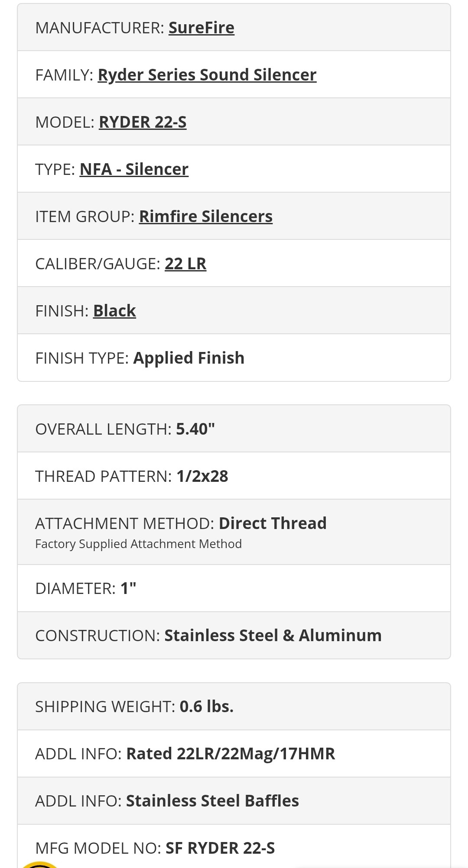Filter by the Black finish link

pos(114,311)
